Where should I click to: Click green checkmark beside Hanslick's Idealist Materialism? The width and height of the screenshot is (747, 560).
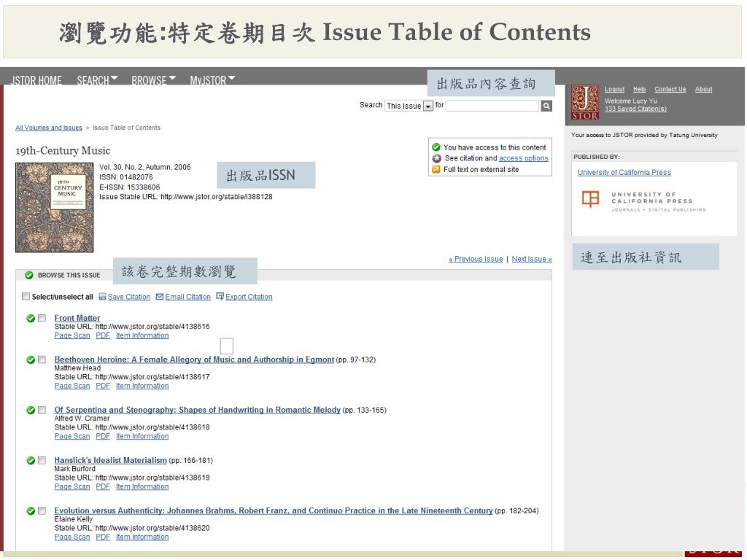point(31,461)
